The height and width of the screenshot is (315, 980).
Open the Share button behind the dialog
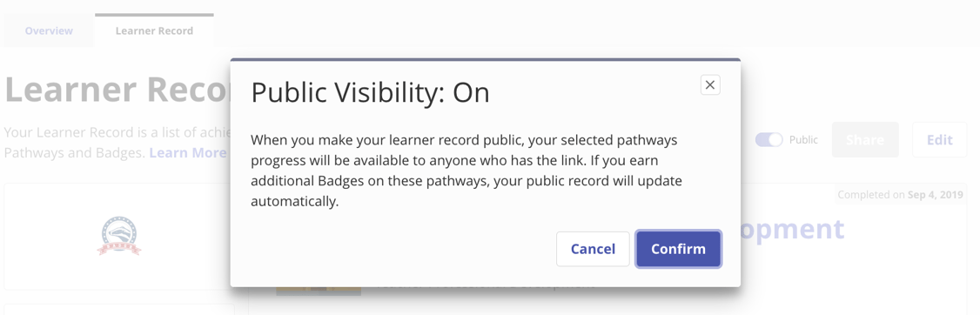coord(865,140)
